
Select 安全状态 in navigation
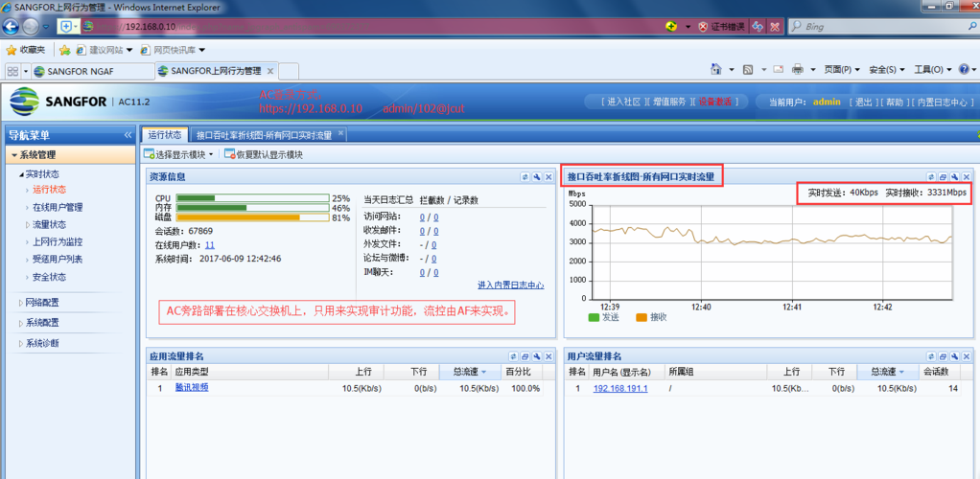click(49, 277)
